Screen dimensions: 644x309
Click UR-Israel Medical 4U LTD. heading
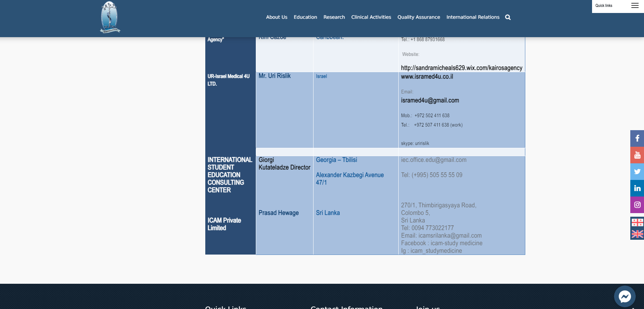(x=228, y=80)
